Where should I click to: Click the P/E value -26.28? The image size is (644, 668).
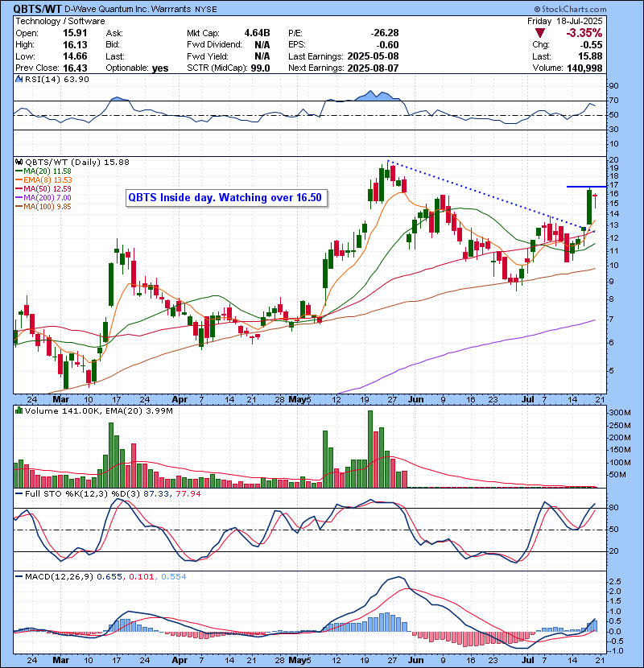[x=385, y=33]
